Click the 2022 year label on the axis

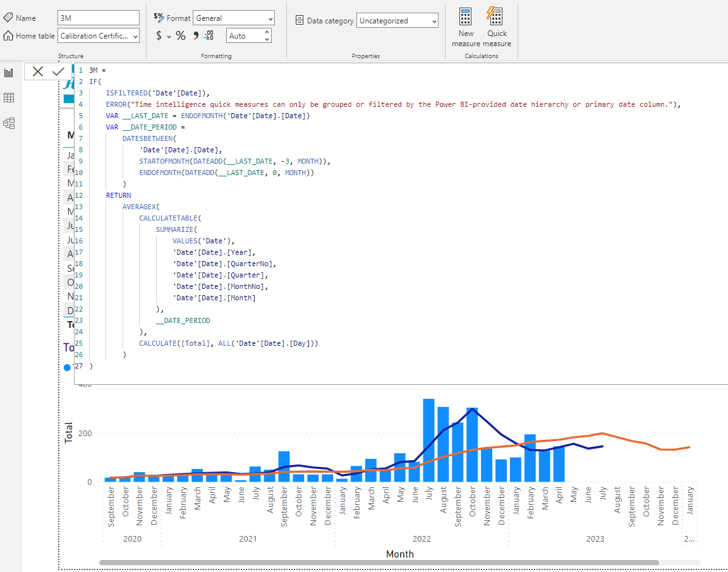[x=422, y=539]
